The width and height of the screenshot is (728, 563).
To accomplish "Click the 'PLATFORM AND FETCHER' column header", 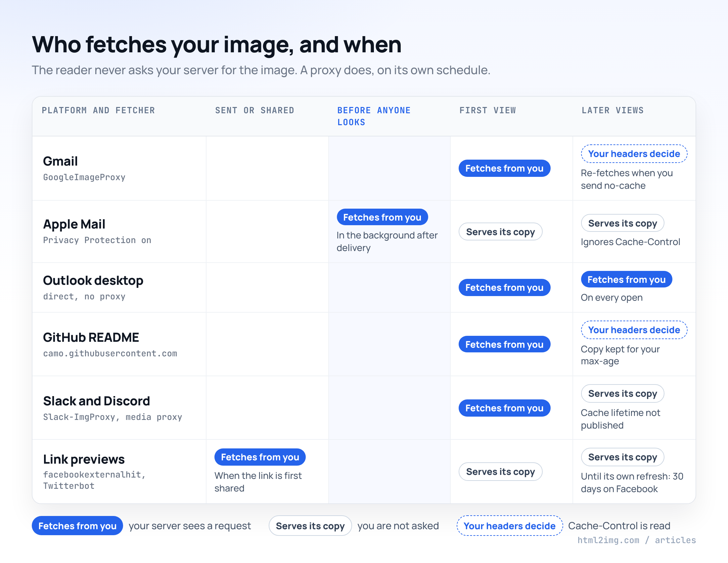I will [x=98, y=110].
